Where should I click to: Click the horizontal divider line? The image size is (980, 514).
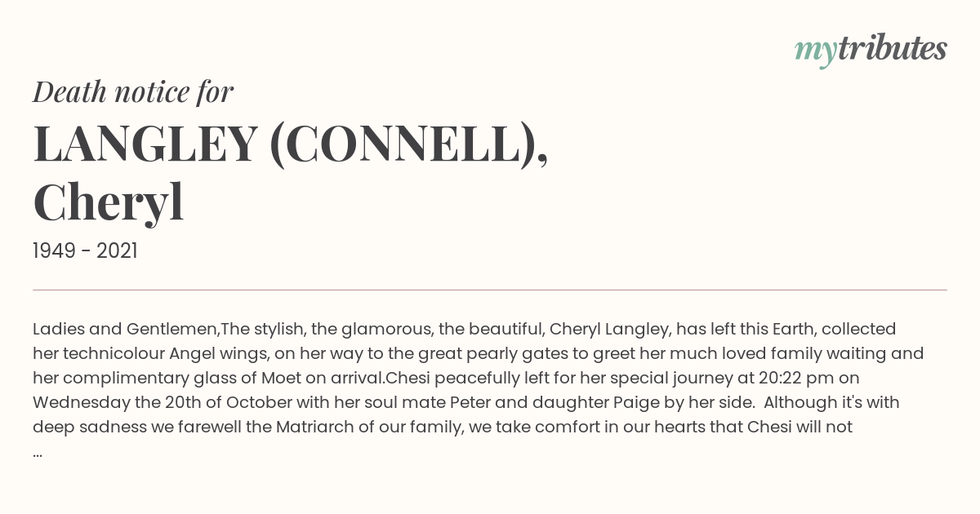pyautogui.click(x=490, y=290)
